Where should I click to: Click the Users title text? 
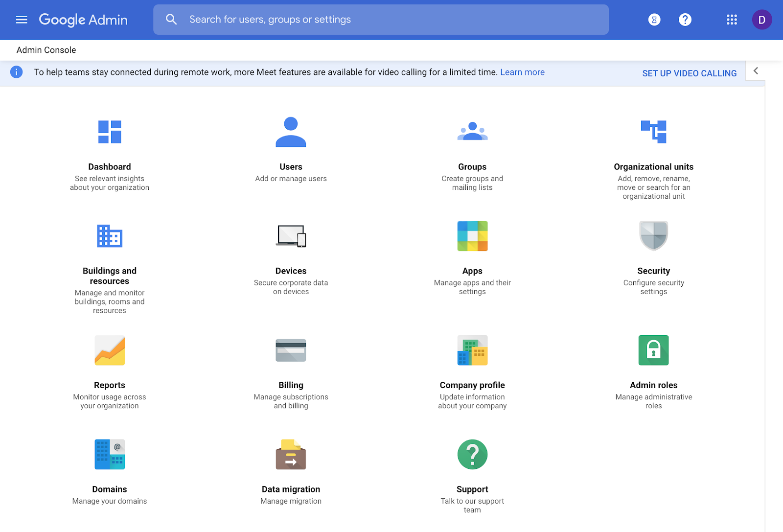coord(291,166)
